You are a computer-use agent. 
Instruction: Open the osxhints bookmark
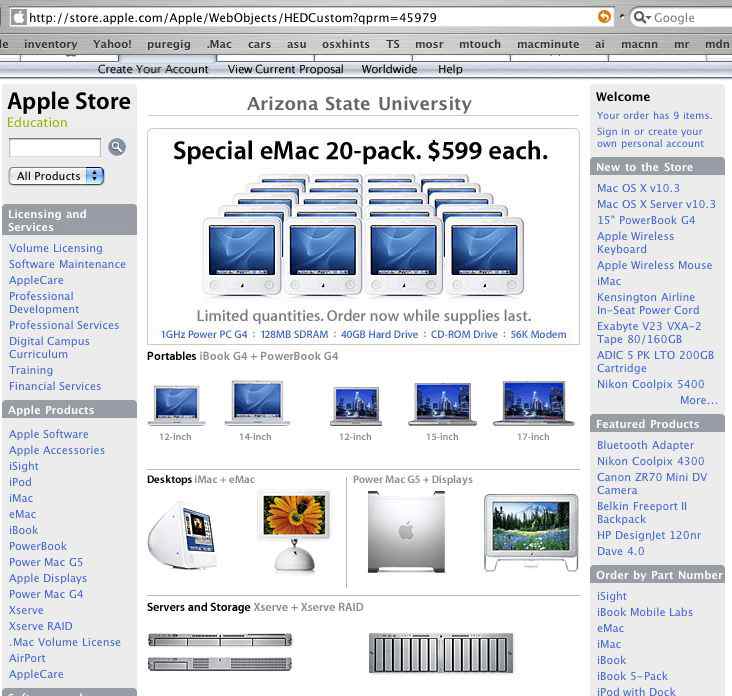[x=345, y=44]
